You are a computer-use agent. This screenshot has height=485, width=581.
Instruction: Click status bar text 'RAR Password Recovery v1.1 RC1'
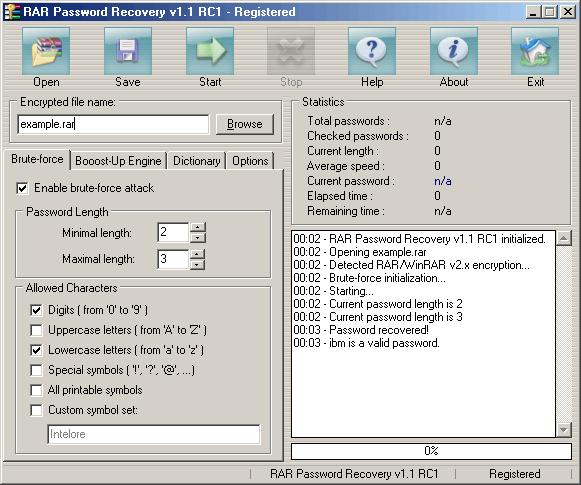click(354, 474)
